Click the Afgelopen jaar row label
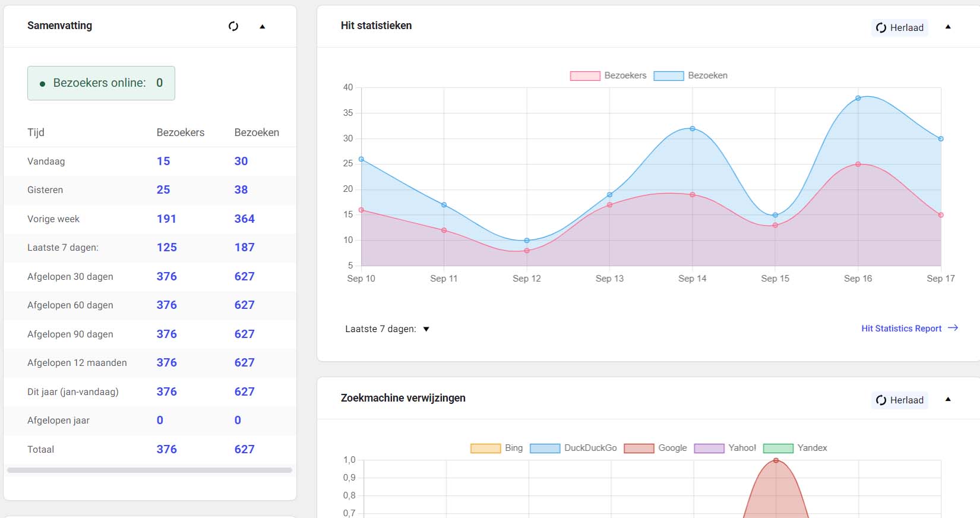This screenshot has width=980, height=518. pos(58,421)
